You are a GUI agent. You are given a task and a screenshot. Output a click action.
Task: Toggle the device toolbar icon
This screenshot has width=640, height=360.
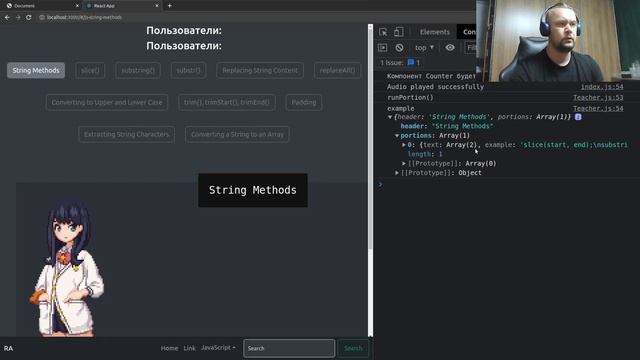[399, 32]
